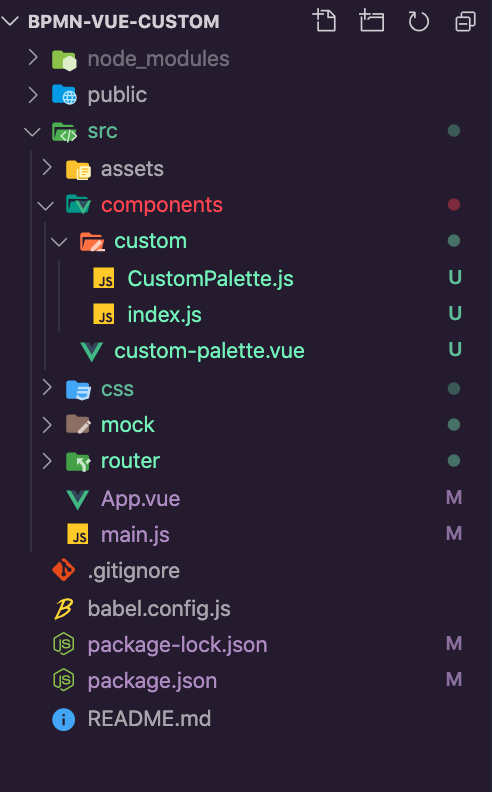Collapse the src folder chevron

[x=33, y=132]
